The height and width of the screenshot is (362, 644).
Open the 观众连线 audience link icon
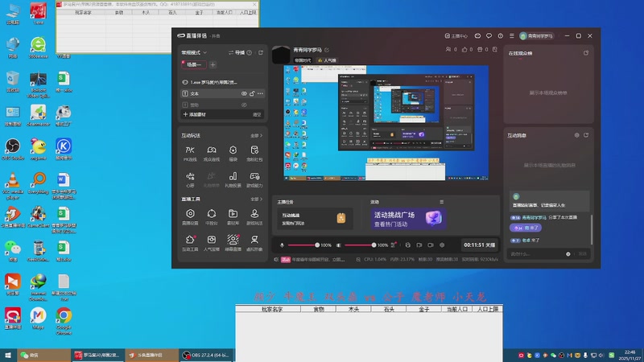(x=212, y=153)
